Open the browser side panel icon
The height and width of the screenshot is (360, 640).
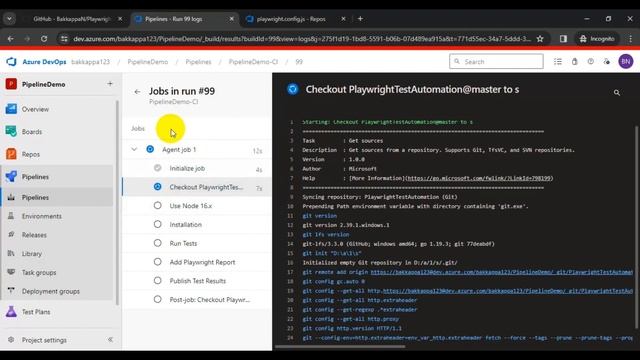coord(563,39)
